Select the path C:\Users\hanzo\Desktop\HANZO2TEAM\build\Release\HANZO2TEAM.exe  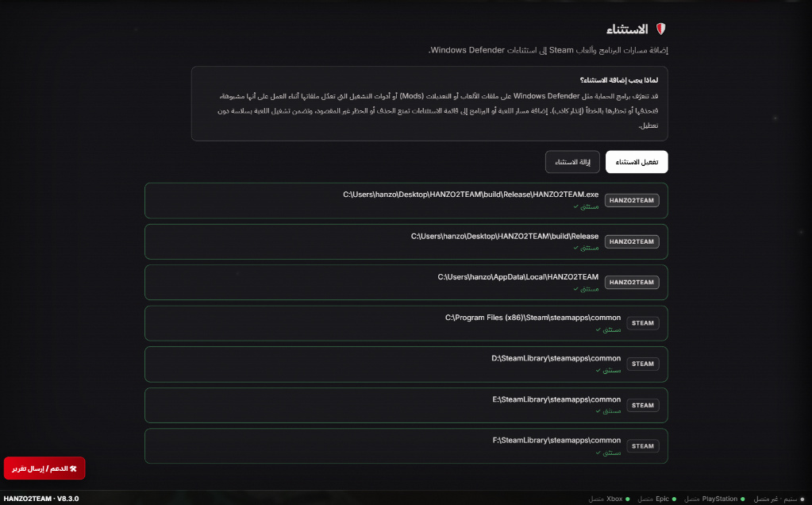tap(470, 195)
